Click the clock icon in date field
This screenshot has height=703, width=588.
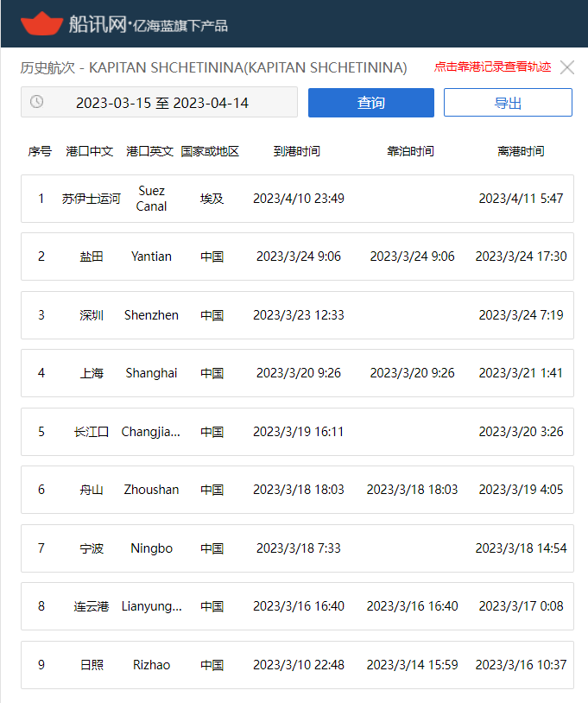(x=37, y=102)
